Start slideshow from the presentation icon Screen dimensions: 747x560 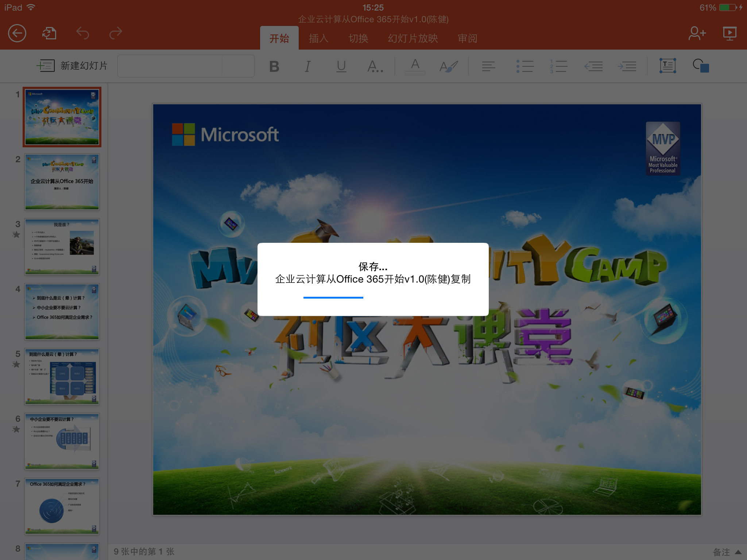(x=729, y=34)
